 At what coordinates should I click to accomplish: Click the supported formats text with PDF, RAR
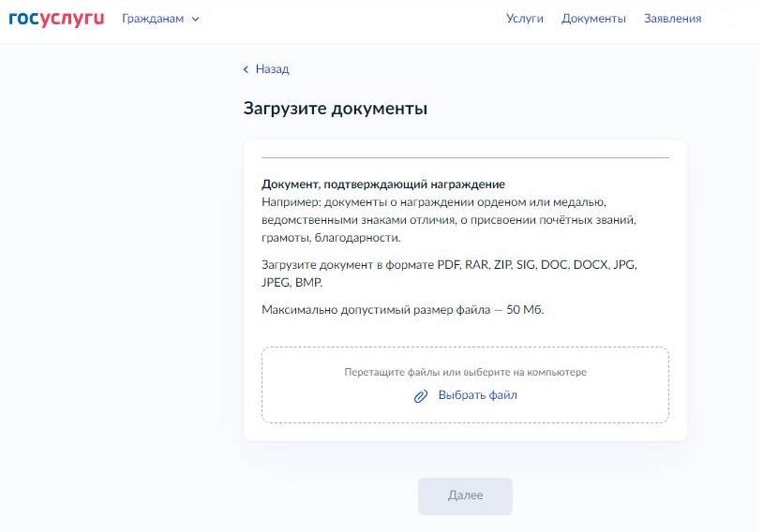coord(449,273)
